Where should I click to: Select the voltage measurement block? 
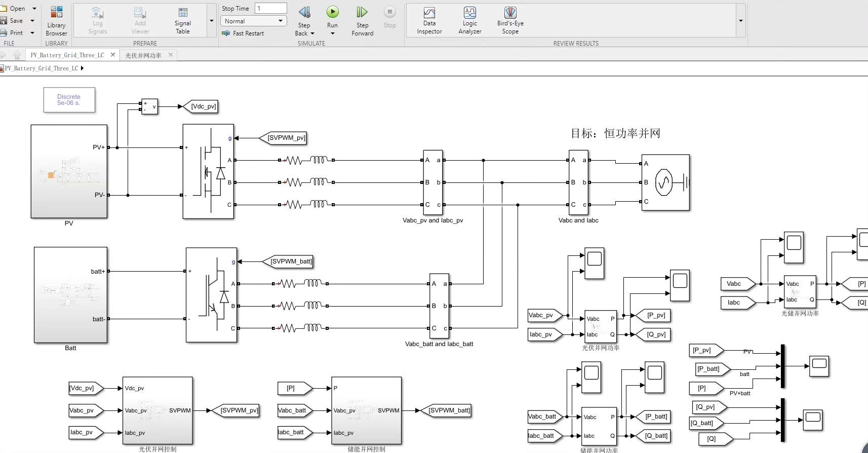[149, 106]
